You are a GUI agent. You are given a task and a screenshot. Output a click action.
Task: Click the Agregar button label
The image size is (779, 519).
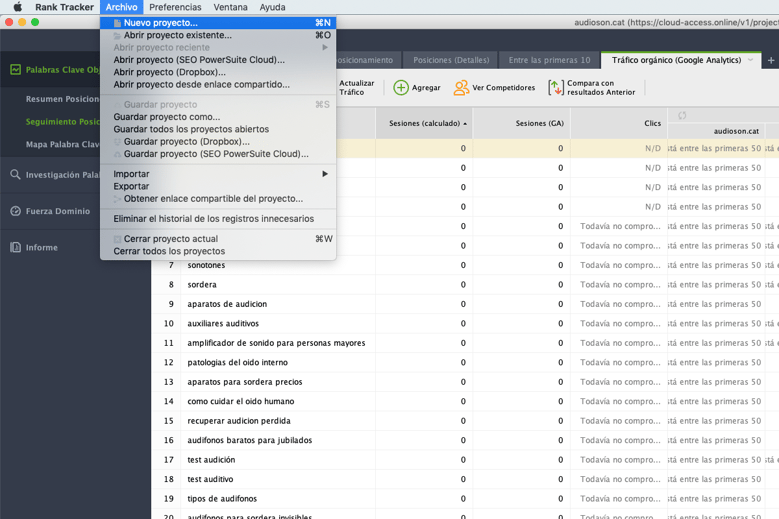pos(426,87)
